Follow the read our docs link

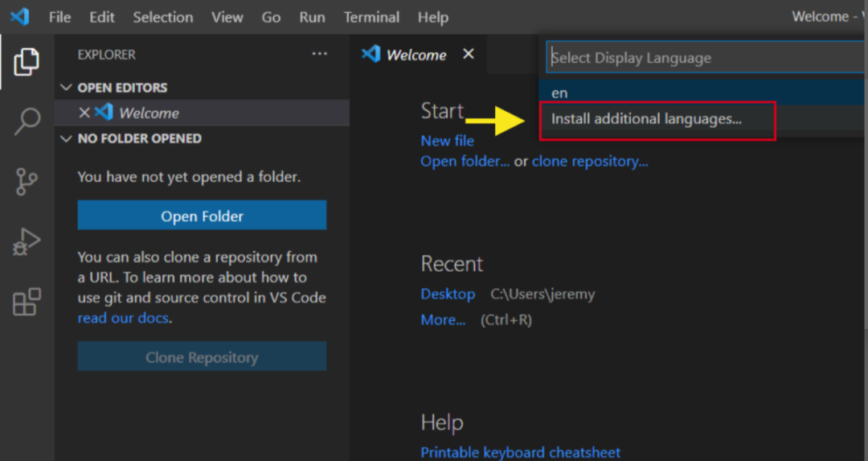point(123,318)
